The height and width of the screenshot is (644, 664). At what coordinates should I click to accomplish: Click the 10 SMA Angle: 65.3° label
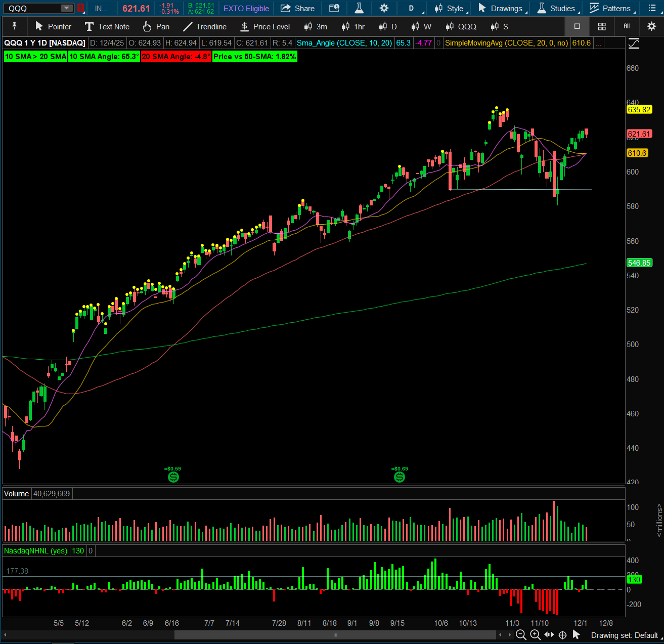click(x=104, y=57)
